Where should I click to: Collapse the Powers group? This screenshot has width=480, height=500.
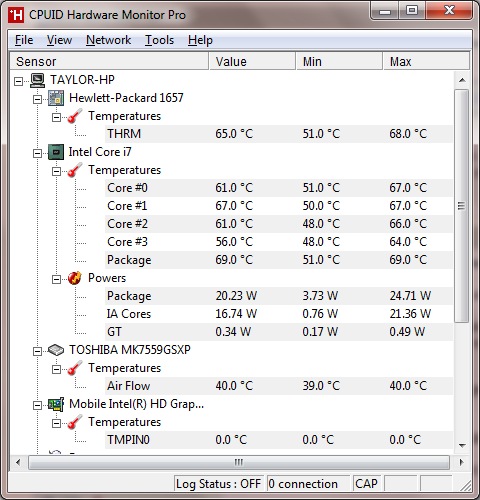(57, 279)
